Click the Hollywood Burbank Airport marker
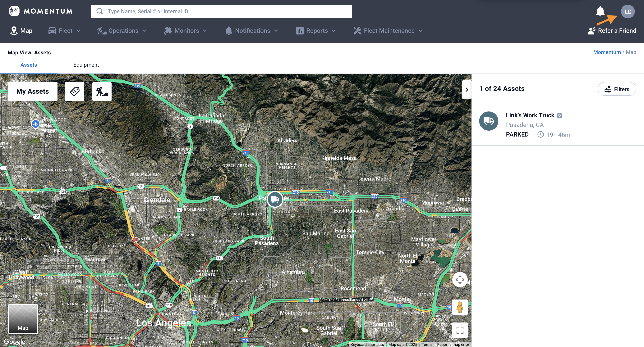 (35, 124)
